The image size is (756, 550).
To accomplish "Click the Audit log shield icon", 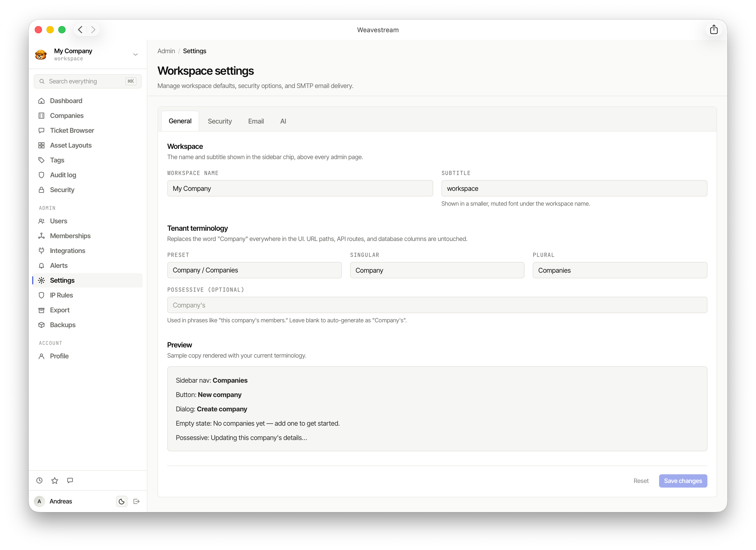I will pos(41,175).
